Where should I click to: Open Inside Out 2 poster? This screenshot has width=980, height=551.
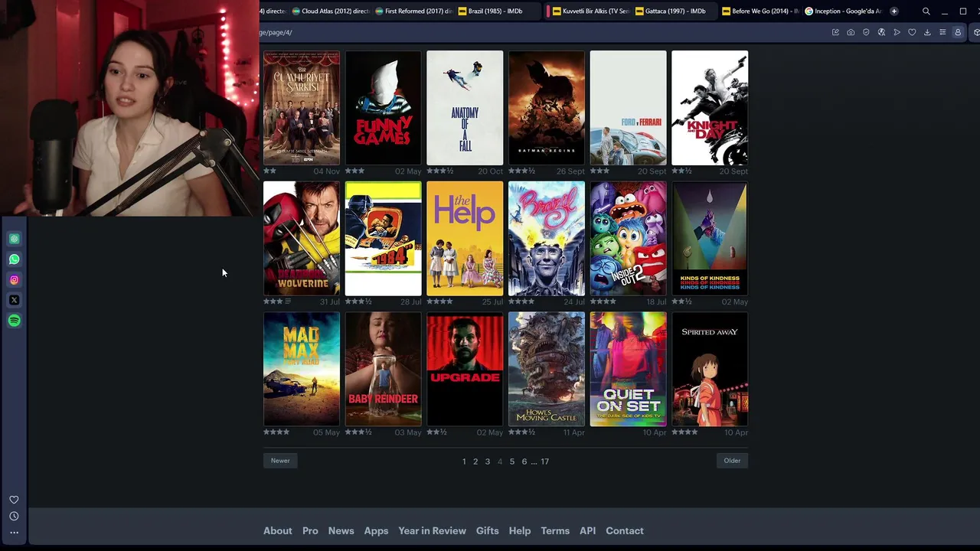pyautogui.click(x=629, y=239)
